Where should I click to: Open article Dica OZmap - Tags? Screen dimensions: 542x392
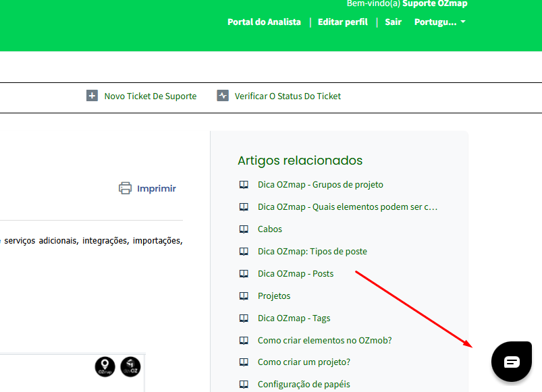(x=294, y=318)
